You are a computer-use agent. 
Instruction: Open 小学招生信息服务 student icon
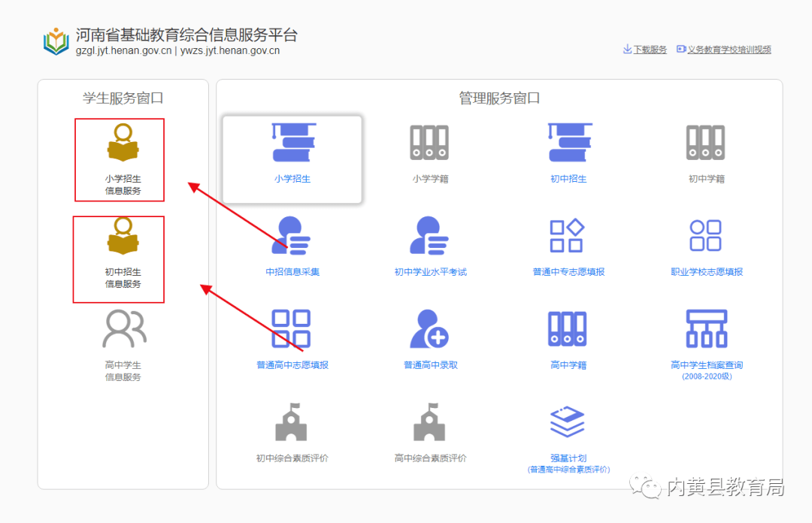[123, 143]
